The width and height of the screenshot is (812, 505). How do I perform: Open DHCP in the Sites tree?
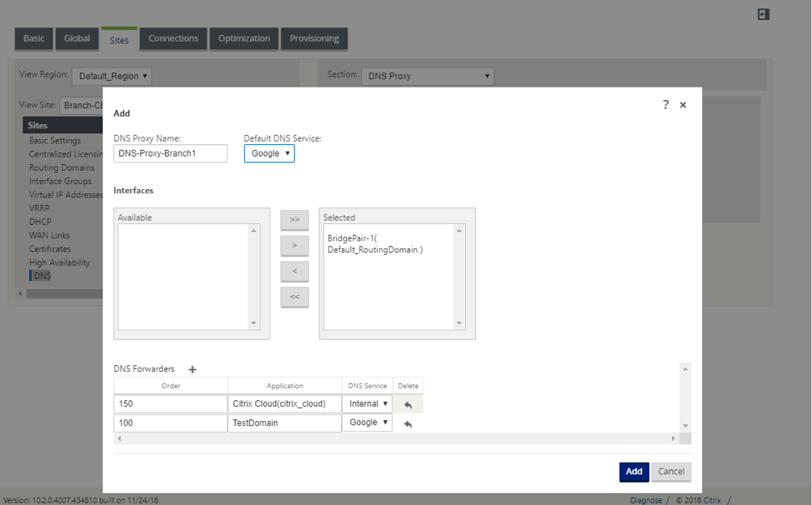tap(40, 222)
